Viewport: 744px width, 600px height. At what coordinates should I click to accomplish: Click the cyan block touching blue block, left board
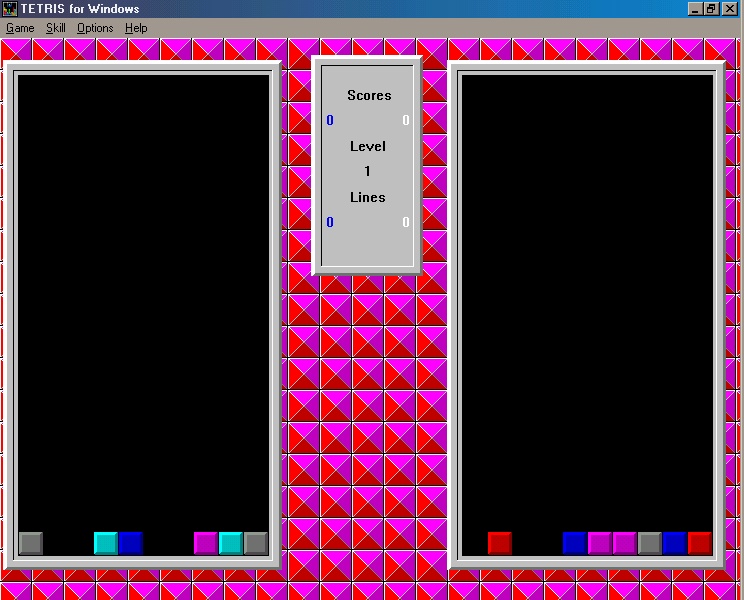click(x=106, y=543)
